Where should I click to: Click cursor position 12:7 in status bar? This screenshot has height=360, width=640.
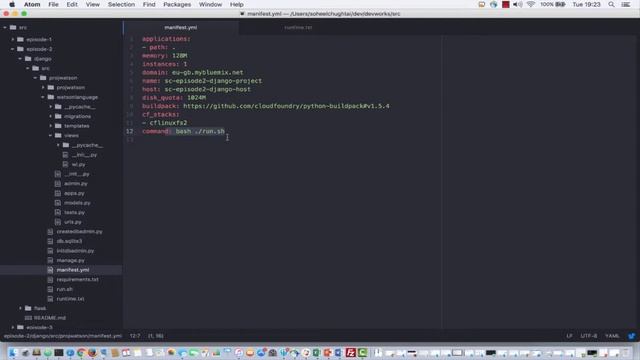[x=135, y=336]
